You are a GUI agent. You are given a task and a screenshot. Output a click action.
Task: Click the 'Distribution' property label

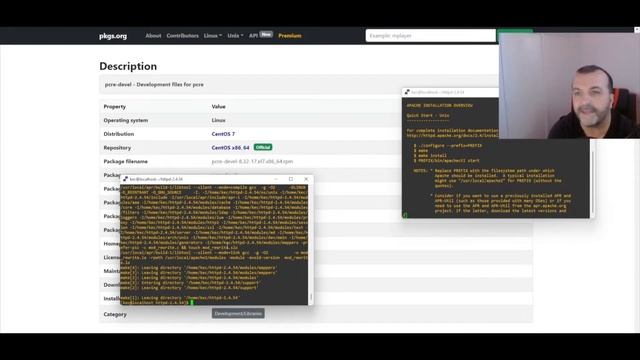click(x=119, y=134)
